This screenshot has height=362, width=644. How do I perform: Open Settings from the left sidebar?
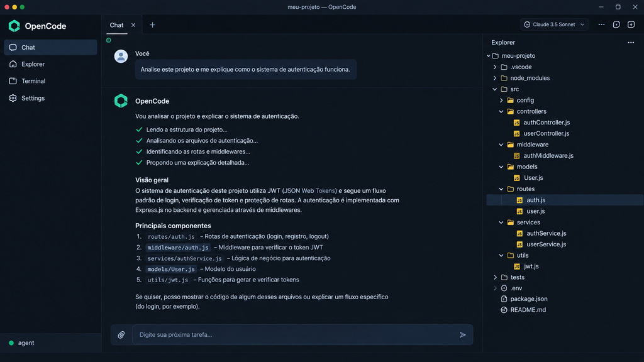coord(50,98)
